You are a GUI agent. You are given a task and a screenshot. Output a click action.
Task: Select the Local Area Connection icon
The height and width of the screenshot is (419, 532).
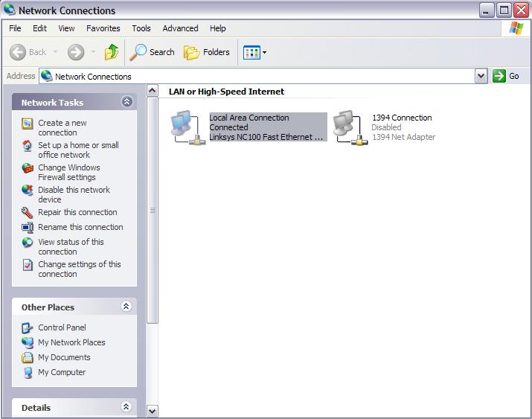tap(188, 127)
